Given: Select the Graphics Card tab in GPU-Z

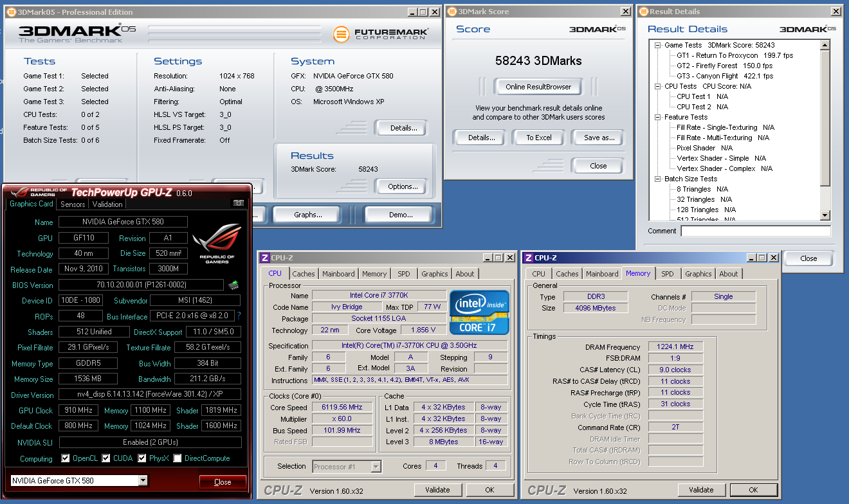Looking at the screenshot, I should tap(31, 204).
